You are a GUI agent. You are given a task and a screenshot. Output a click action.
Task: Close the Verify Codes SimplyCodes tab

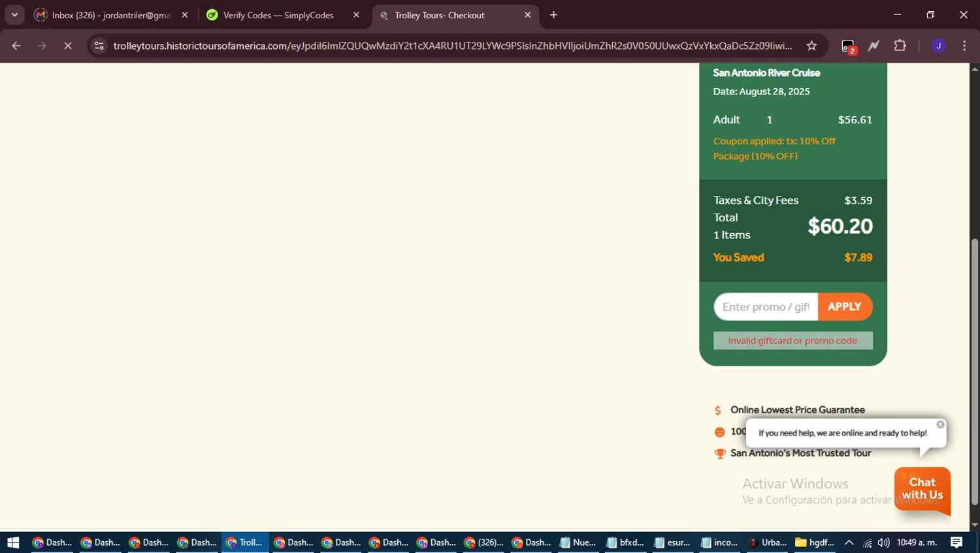356,15
